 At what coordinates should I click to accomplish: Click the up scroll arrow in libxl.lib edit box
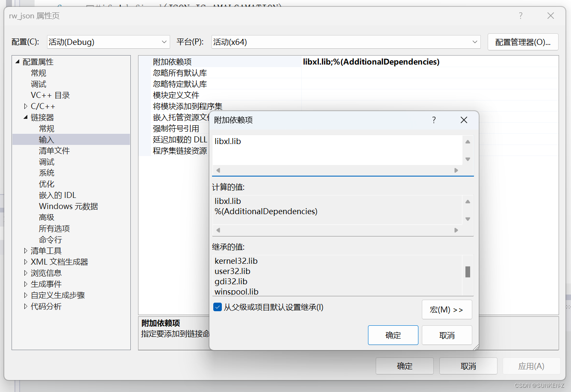coord(468,141)
